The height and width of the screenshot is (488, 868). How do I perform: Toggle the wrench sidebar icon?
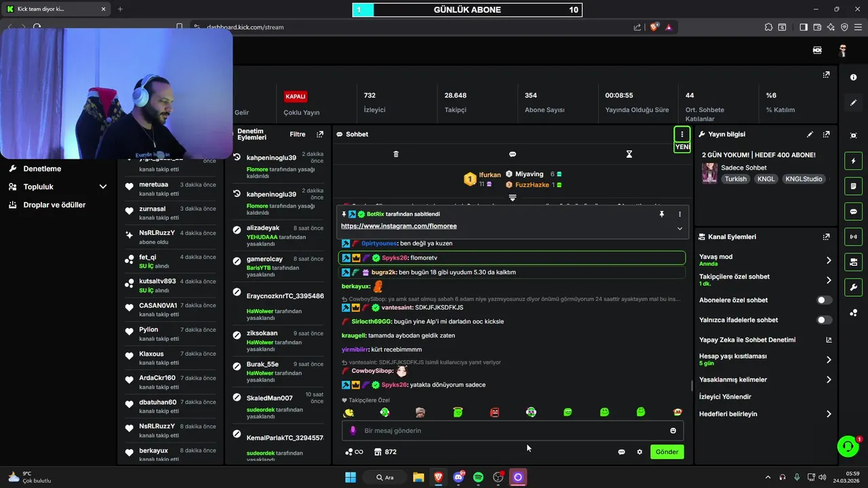point(853,287)
